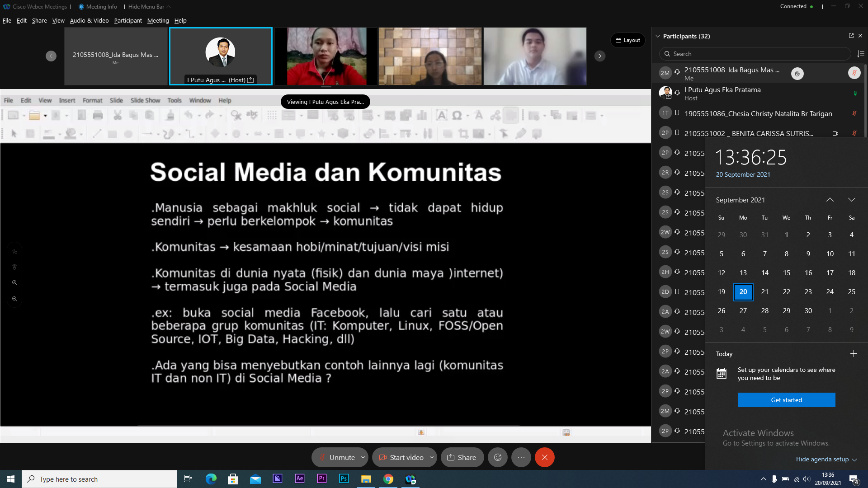Open the more options ellipsis button
The image size is (868, 488).
tap(521, 457)
